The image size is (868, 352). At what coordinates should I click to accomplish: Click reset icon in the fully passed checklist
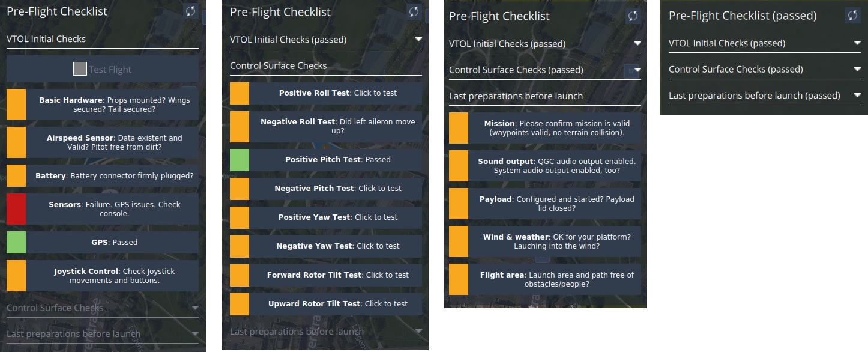point(852,16)
